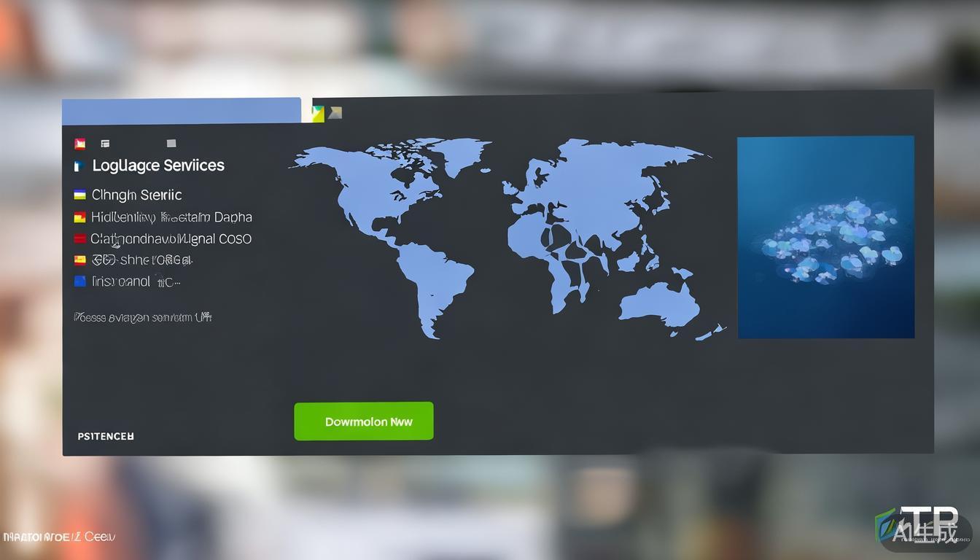Click the yellow-green icon beside the blue tab
The height and width of the screenshot is (560, 980).
pos(318,113)
